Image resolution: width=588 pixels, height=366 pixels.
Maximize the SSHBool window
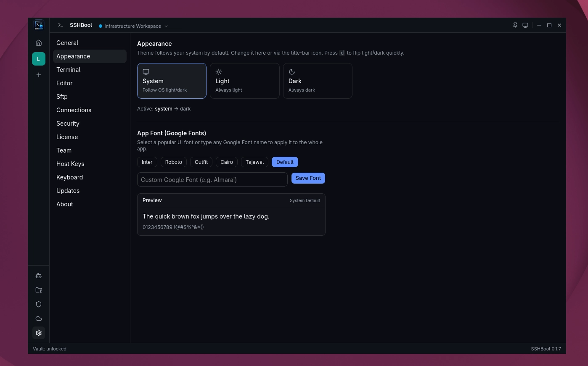[549, 25]
